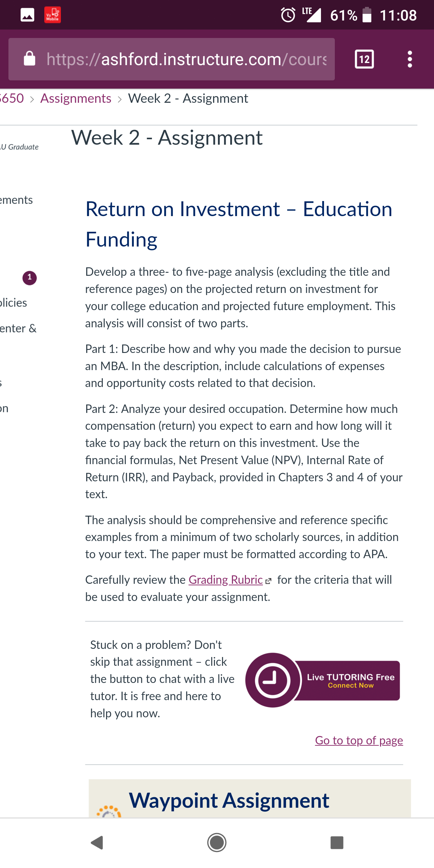Tap the Waypoint logo icon

pyautogui.click(x=109, y=811)
